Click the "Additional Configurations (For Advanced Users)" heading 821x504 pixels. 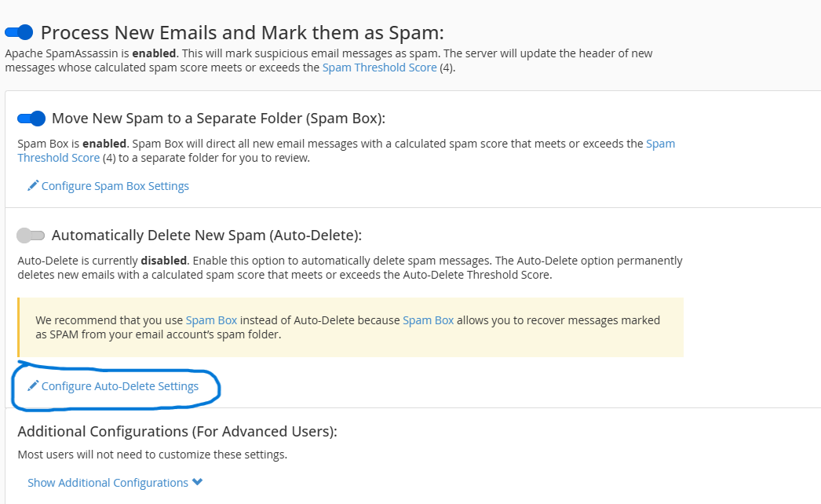coord(177,431)
